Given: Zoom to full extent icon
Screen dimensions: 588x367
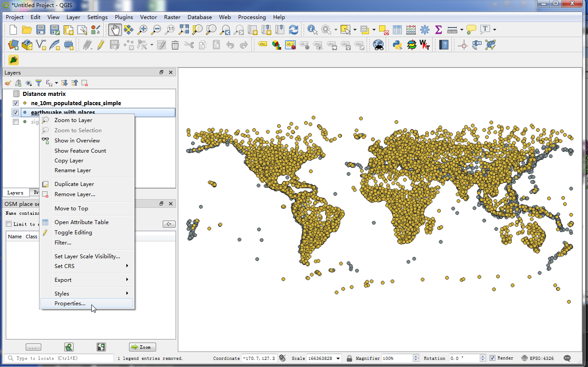Looking at the screenshot, I should 184,30.
